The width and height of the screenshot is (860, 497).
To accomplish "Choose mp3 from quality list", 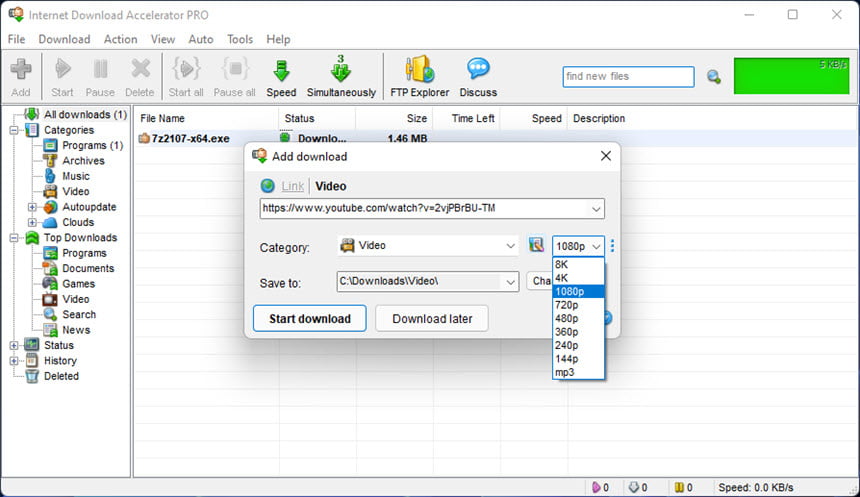I will (x=578, y=372).
